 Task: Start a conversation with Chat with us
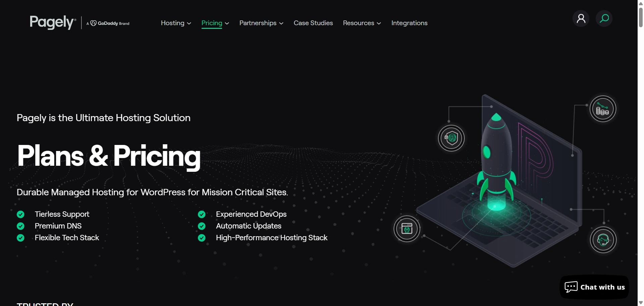point(594,287)
